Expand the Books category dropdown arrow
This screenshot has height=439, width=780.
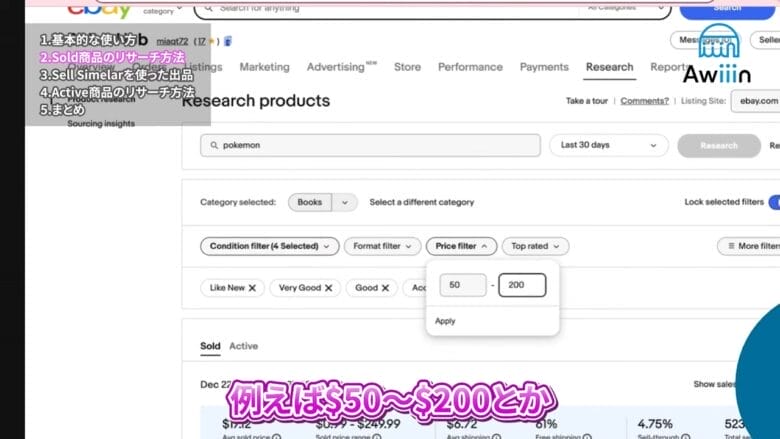tap(345, 202)
